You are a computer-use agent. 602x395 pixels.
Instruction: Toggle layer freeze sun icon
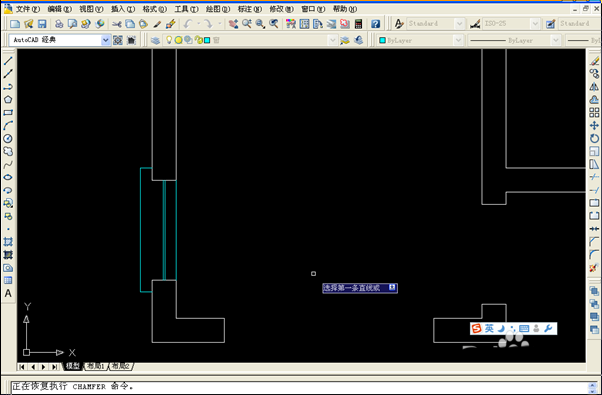pos(179,40)
